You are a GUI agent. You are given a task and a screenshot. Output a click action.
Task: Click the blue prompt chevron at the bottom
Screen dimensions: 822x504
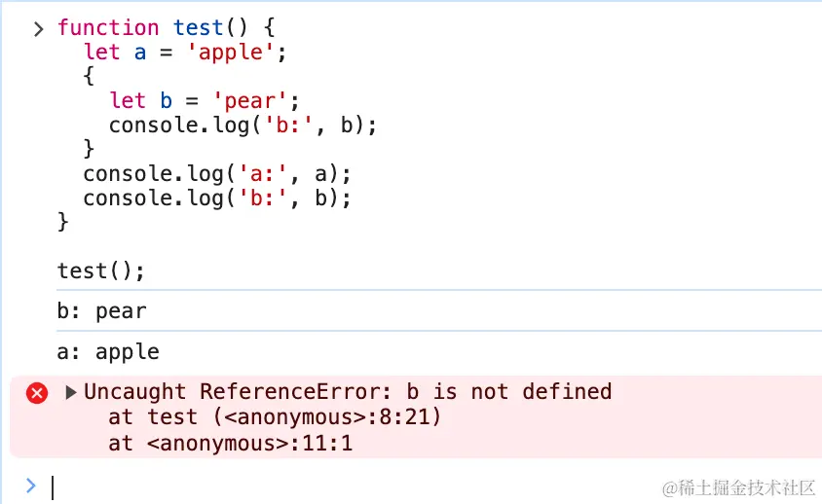pos(30,485)
